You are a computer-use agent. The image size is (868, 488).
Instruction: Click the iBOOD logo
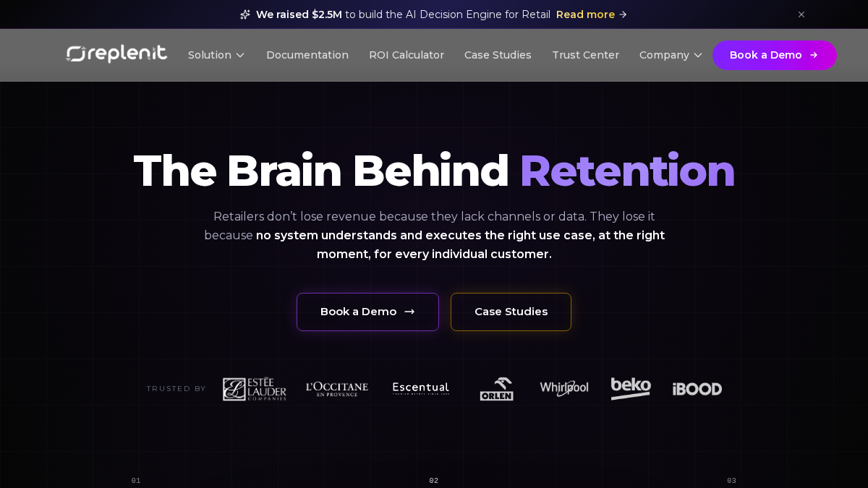click(x=697, y=389)
